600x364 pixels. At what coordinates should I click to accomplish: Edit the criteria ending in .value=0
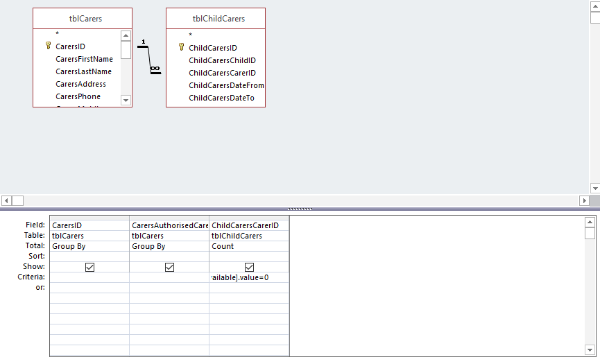pyautogui.click(x=249, y=277)
